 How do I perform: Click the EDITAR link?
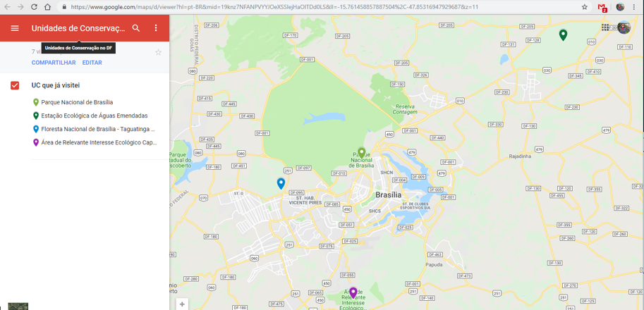[x=92, y=63]
